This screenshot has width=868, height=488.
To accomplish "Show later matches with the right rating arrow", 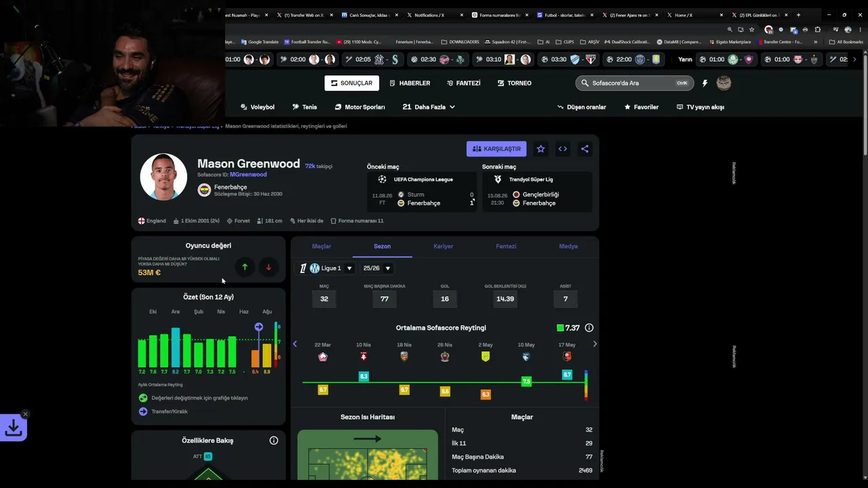I will pyautogui.click(x=595, y=344).
